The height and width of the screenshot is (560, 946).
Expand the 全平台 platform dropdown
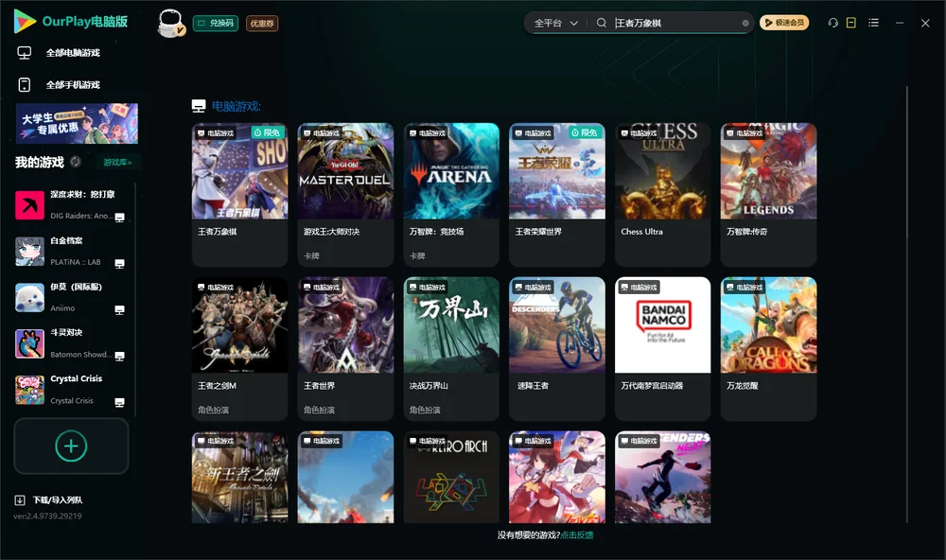pos(555,23)
